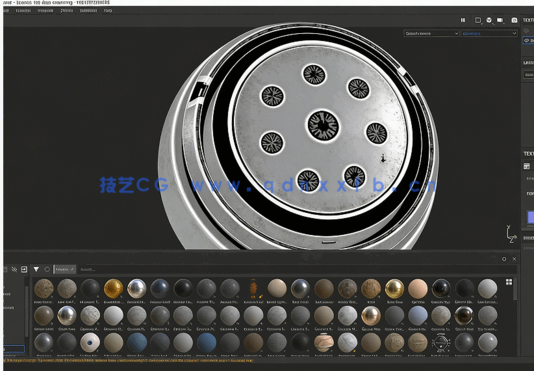Viewport: 534px width, 371px height.
Task: Click the import arrow icon in assets panel
Action: pos(24,269)
